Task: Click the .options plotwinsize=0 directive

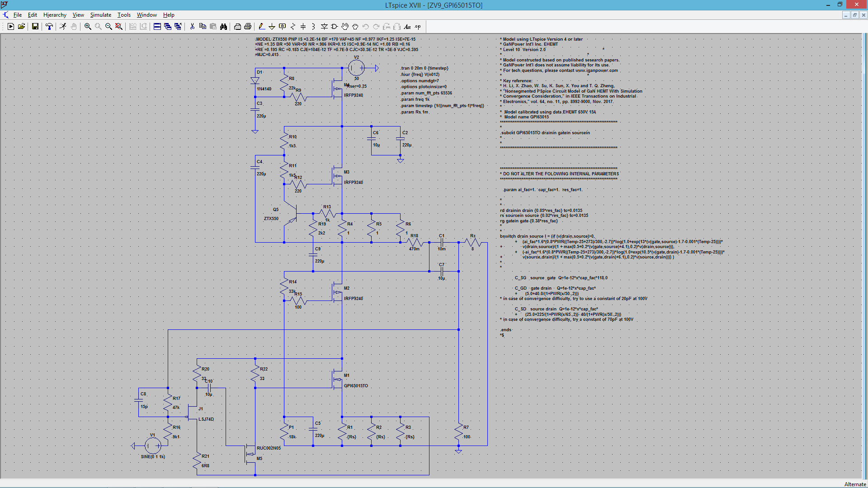Action: tap(424, 87)
